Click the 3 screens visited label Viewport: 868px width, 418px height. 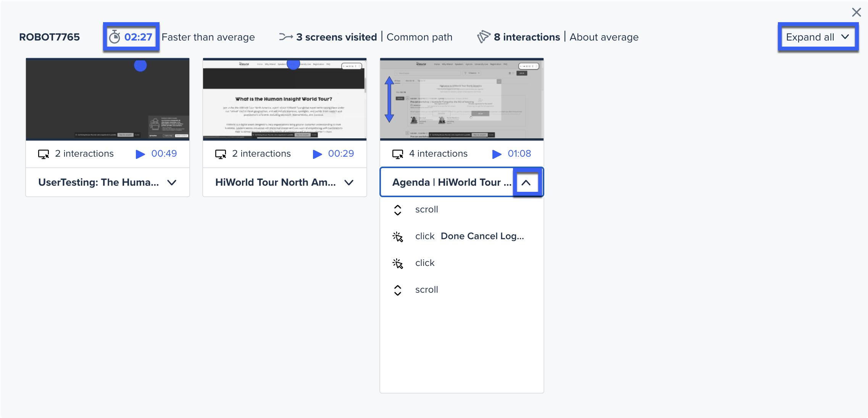tap(337, 37)
